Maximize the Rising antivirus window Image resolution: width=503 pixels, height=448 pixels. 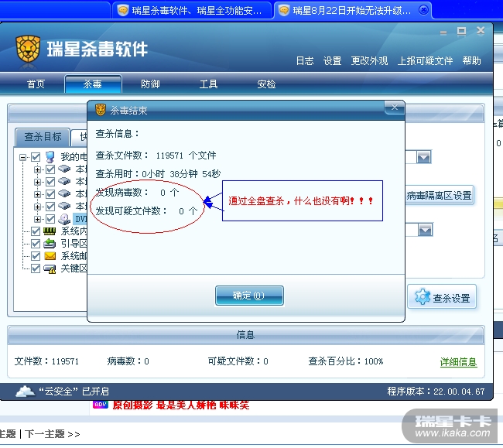pyautogui.click(x=462, y=32)
